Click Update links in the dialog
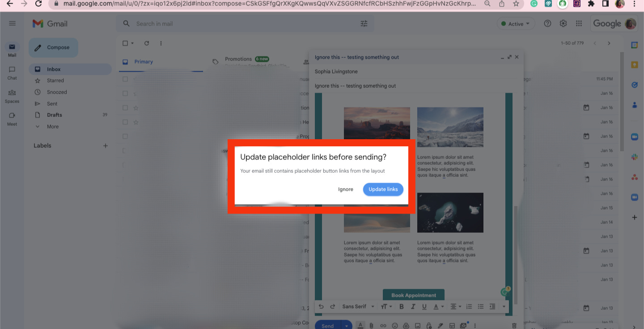This screenshot has width=644, height=329. coord(383,189)
